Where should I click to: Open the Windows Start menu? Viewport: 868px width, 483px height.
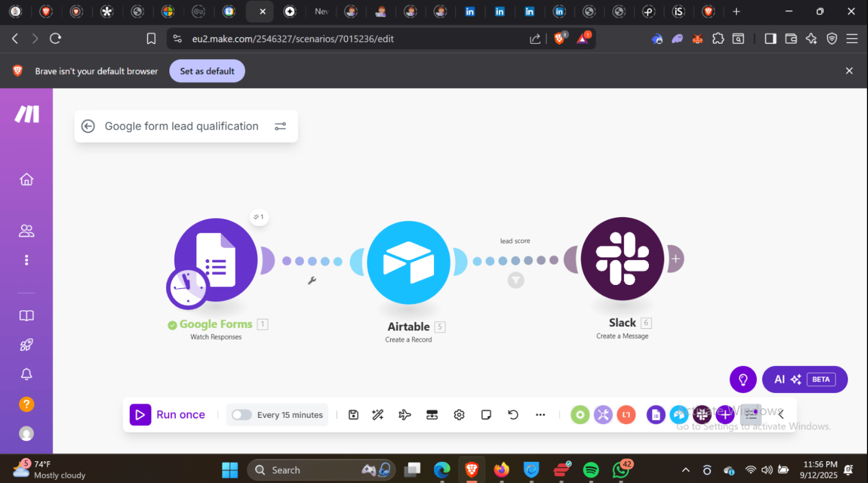[230, 470]
